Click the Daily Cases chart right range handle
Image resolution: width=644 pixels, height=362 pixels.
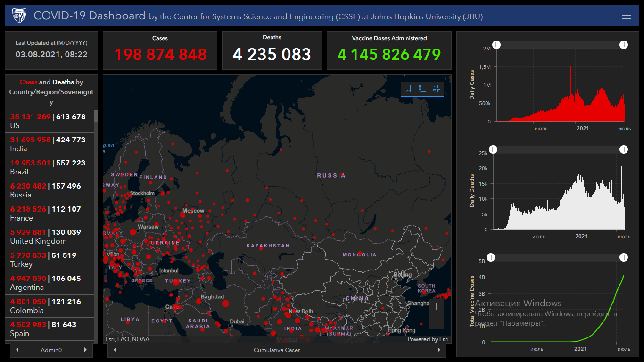coord(623,45)
